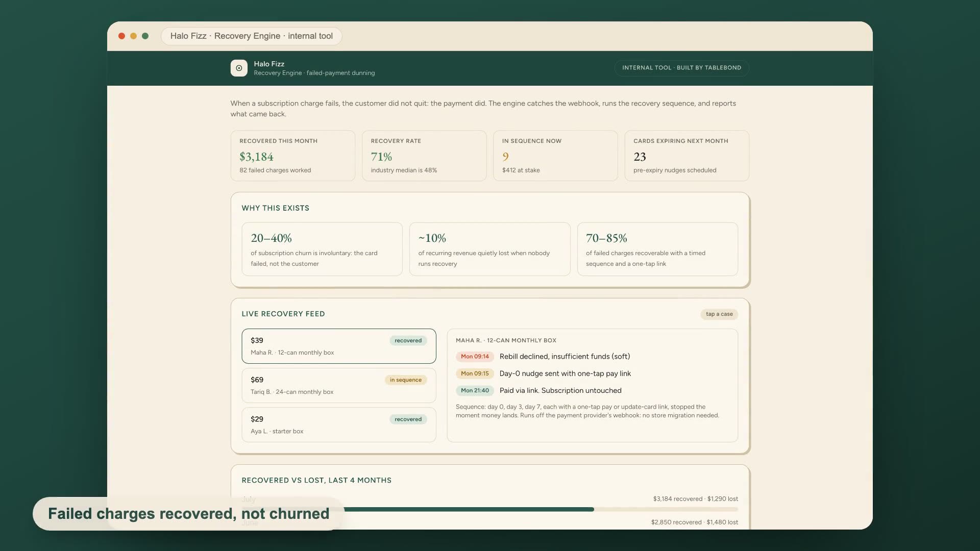Viewport: 980px width, 551px height.
Task: Click the 'in sequence' badge on Tariq B.
Action: click(406, 380)
